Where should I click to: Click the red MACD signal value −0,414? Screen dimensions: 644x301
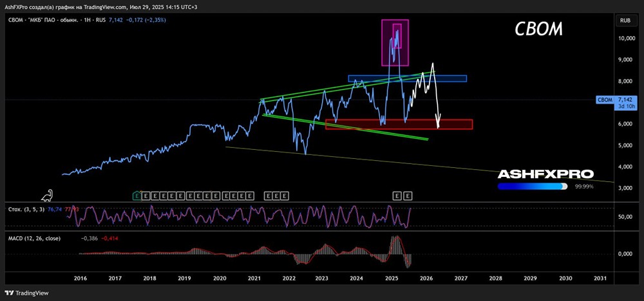click(x=109, y=238)
